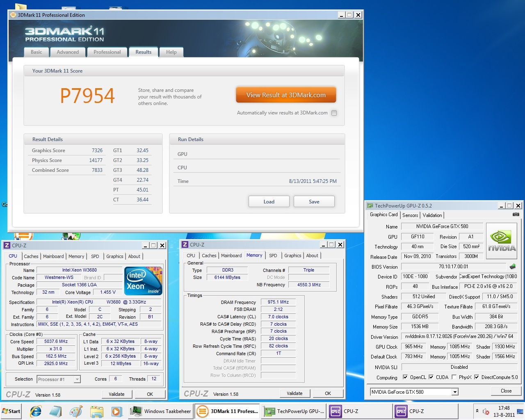Image resolution: width=525 pixels, height=420 pixels.
Task: Click the Start button
Action: click(x=11, y=411)
